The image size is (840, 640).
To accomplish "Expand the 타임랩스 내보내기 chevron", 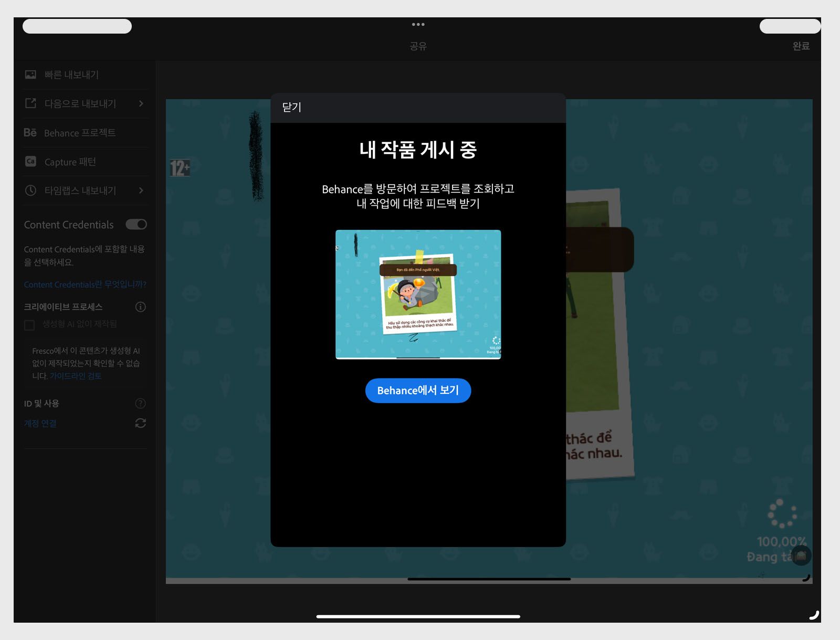I will coord(141,190).
